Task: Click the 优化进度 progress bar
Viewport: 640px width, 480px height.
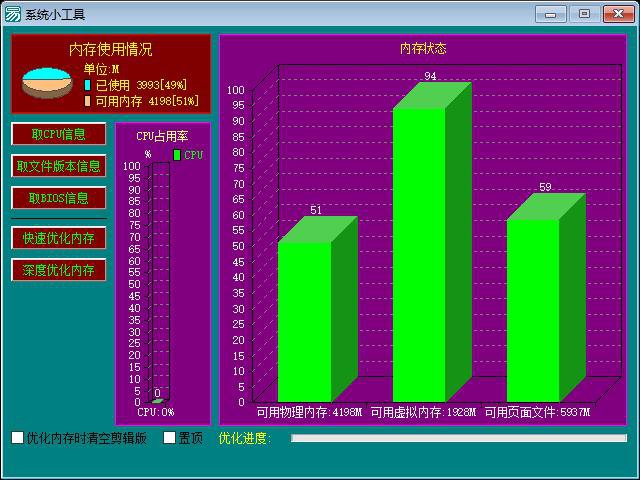Action: (x=458, y=438)
